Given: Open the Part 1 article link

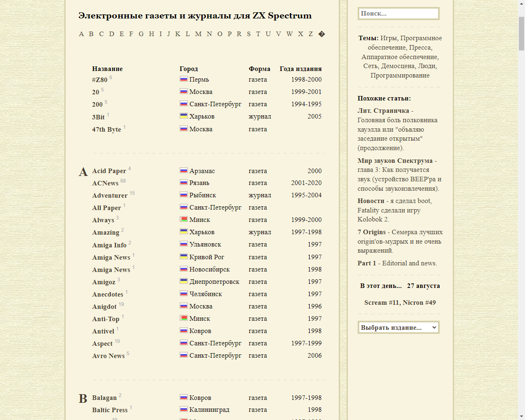Looking at the screenshot, I should coord(367,263).
